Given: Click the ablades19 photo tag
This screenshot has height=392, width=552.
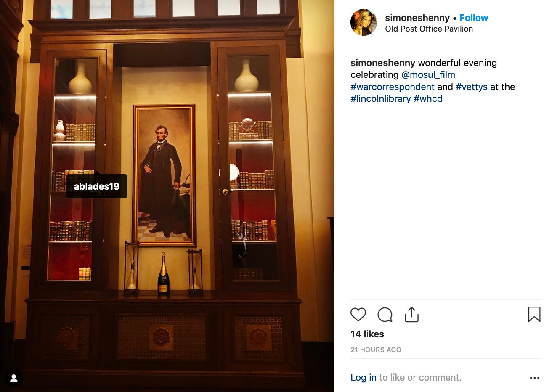Looking at the screenshot, I should [x=97, y=186].
